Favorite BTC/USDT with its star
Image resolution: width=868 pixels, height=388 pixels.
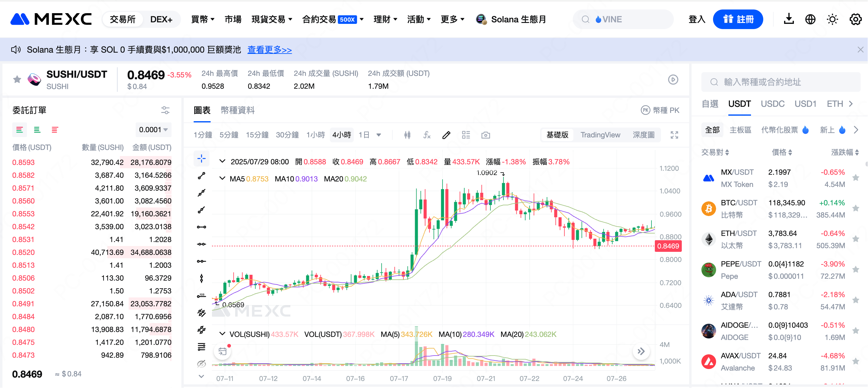(855, 208)
